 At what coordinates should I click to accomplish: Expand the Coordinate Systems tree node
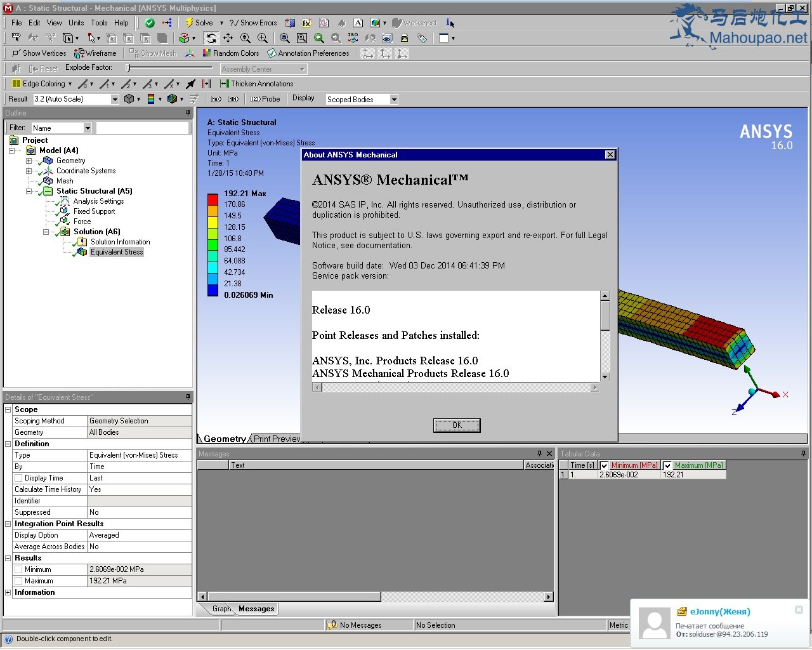(29, 171)
